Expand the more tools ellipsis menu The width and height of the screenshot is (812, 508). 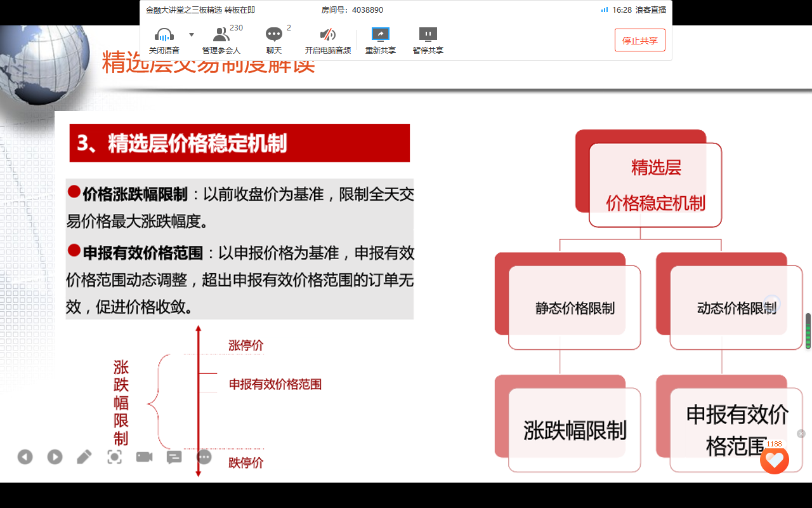[x=204, y=457]
